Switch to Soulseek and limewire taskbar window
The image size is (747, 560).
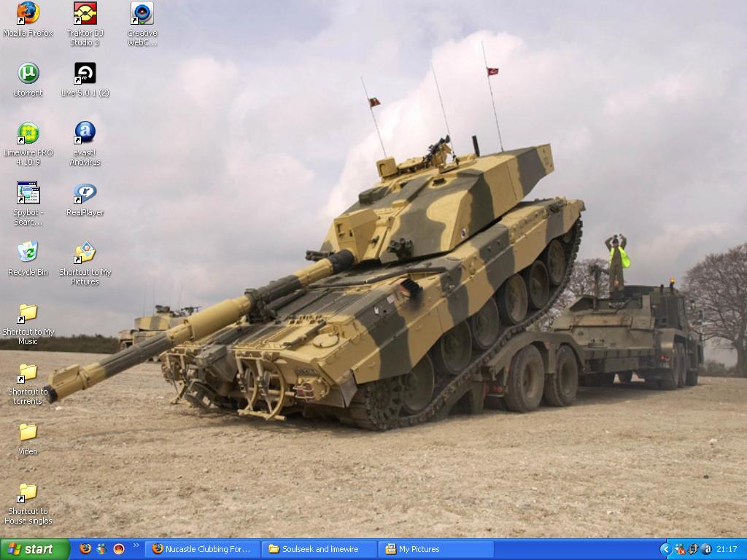(320, 549)
